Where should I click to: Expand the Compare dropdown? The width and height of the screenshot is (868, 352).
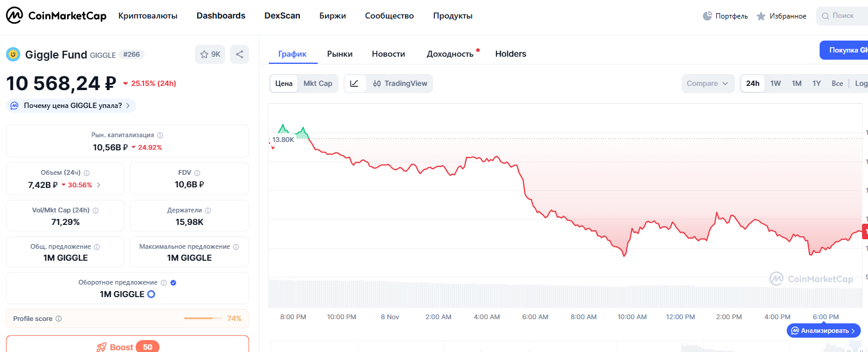click(708, 84)
